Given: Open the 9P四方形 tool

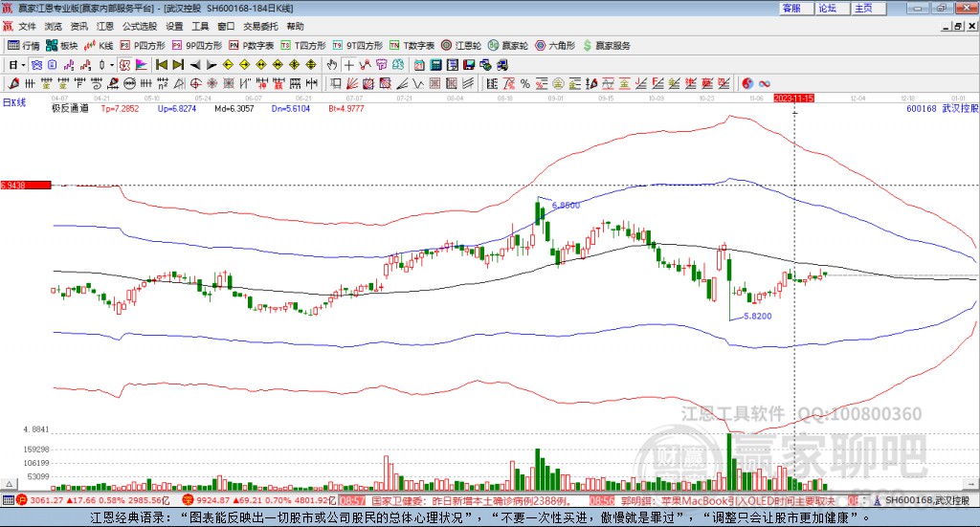Looking at the screenshot, I should [197, 46].
